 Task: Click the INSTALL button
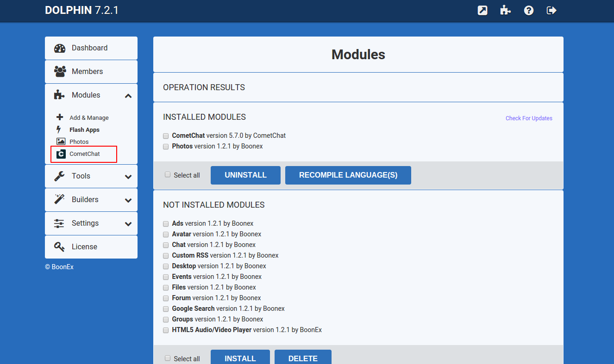click(240, 358)
